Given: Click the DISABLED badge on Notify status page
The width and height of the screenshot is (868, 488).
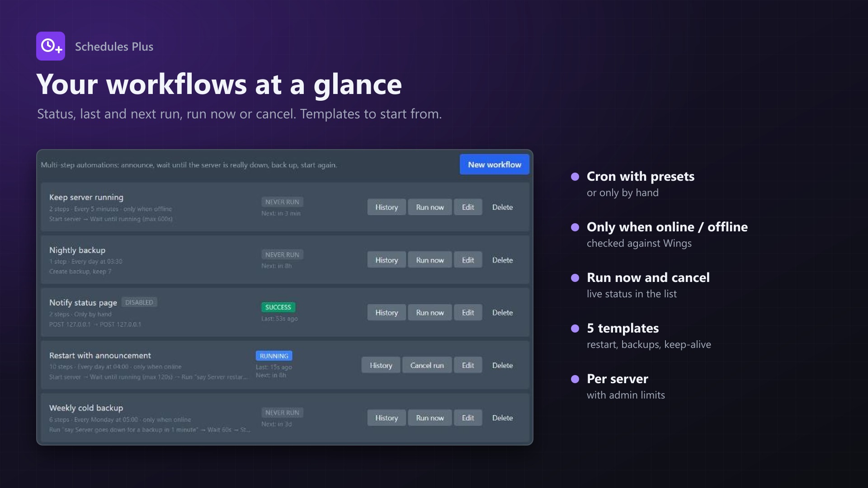Looking at the screenshot, I should click(x=139, y=302).
